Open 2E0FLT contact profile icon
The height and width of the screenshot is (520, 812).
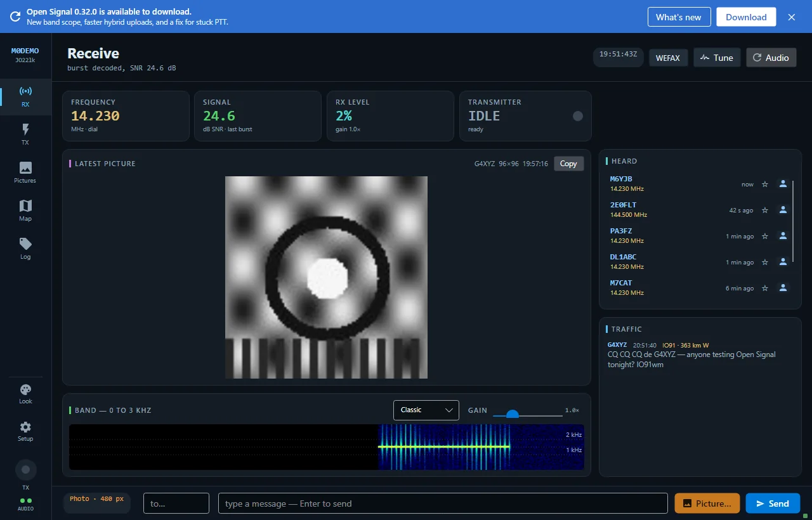[x=783, y=210]
